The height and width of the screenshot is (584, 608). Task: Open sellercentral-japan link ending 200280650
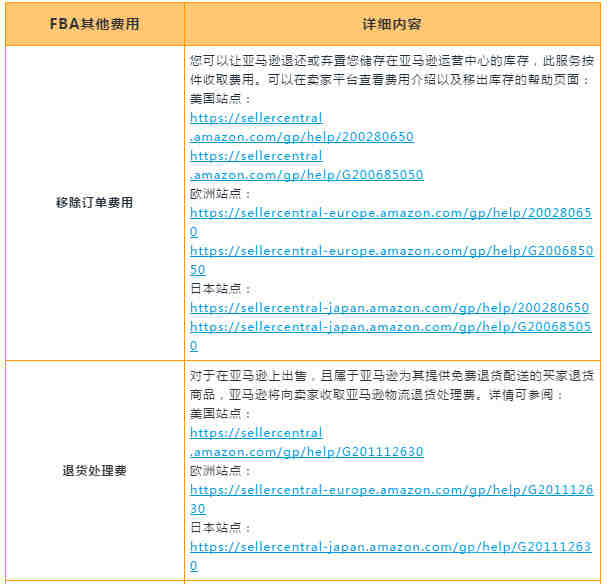pyautogui.click(x=390, y=308)
